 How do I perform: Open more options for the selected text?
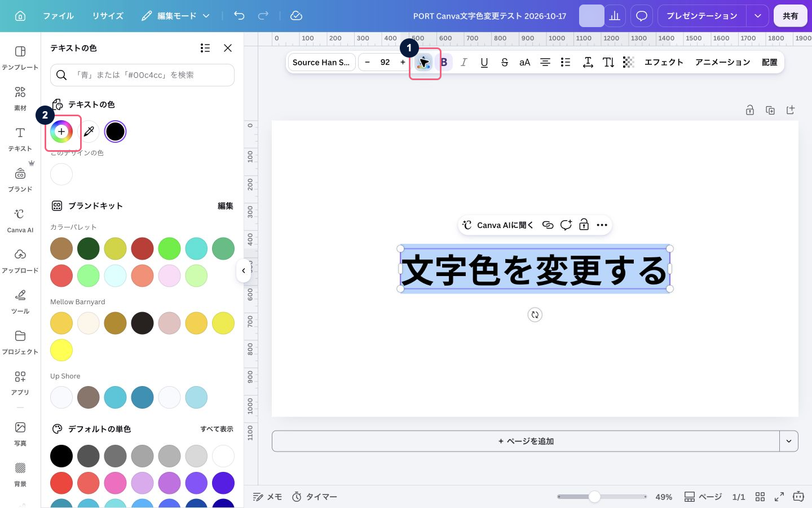click(602, 225)
